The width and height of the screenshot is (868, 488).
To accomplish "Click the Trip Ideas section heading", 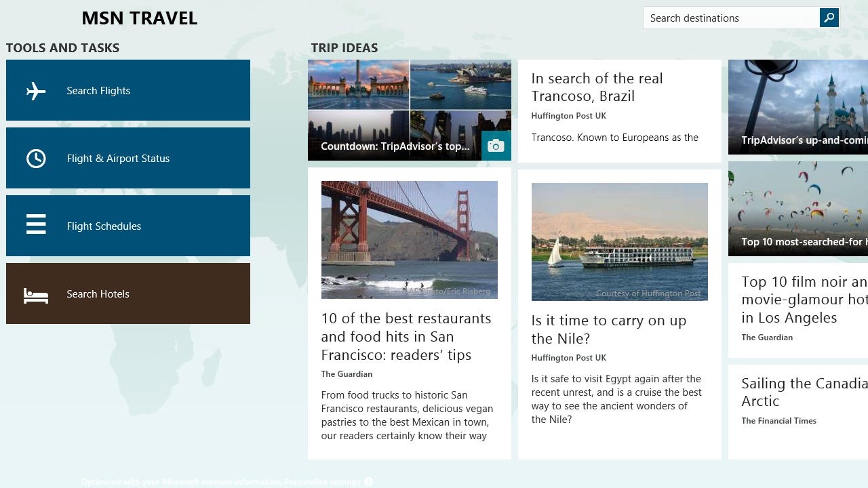I will (344, 48).
